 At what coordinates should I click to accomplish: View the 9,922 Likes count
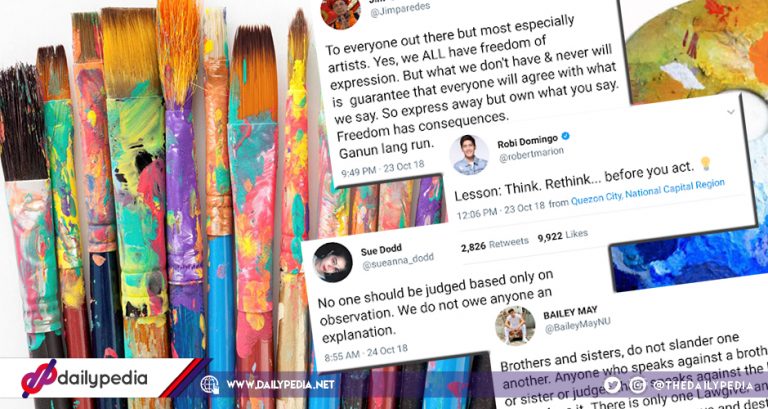tap(563, 236)
